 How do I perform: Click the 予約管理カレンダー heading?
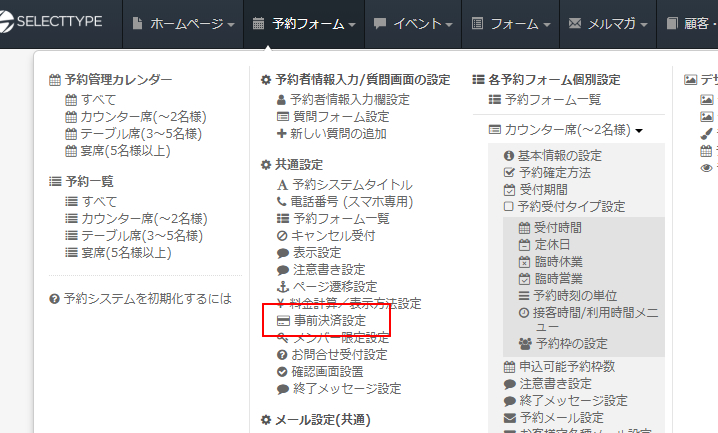pos(110,80)
